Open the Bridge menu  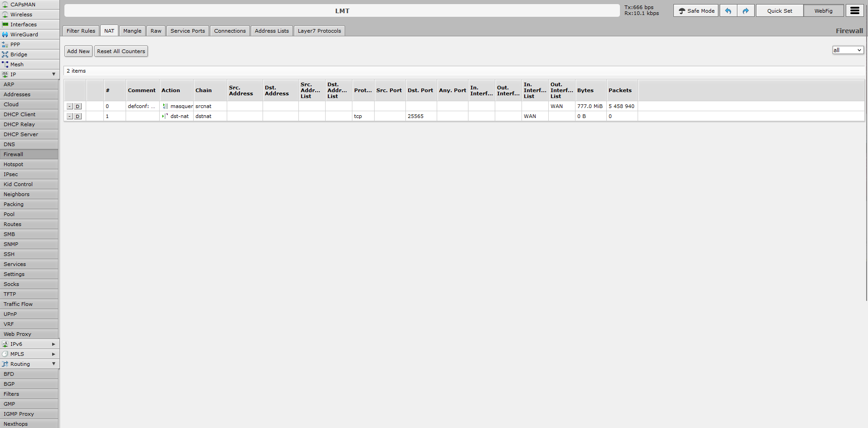[x=29, y=54]
